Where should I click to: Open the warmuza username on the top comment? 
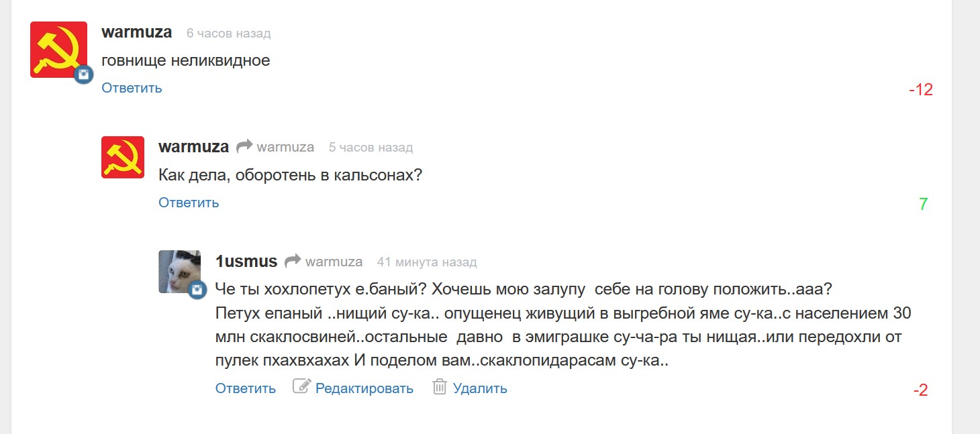coord(137,32)
